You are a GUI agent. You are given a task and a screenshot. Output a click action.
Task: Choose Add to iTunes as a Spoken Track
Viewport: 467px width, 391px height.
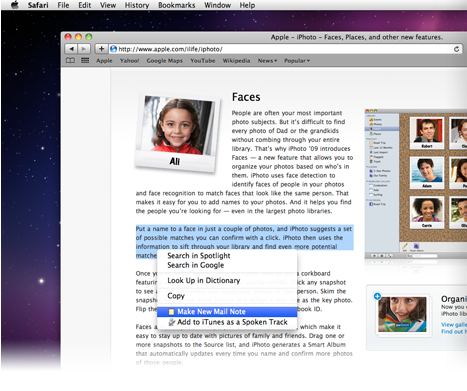click(227, 322)
